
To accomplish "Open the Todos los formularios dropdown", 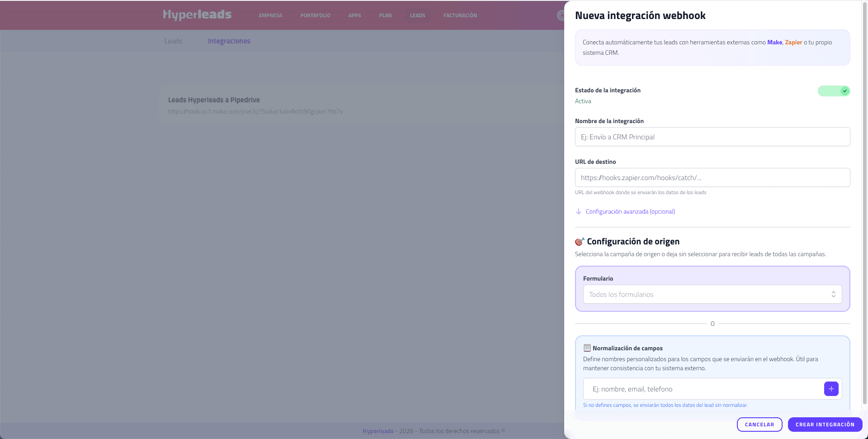I will point(712,294).
